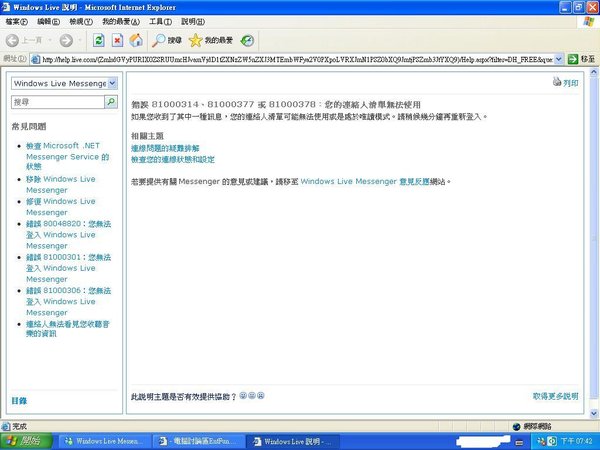Click the green search magnifier button in sidebar
This screenshot has height=450, width=600.
(x=111, y=102)
